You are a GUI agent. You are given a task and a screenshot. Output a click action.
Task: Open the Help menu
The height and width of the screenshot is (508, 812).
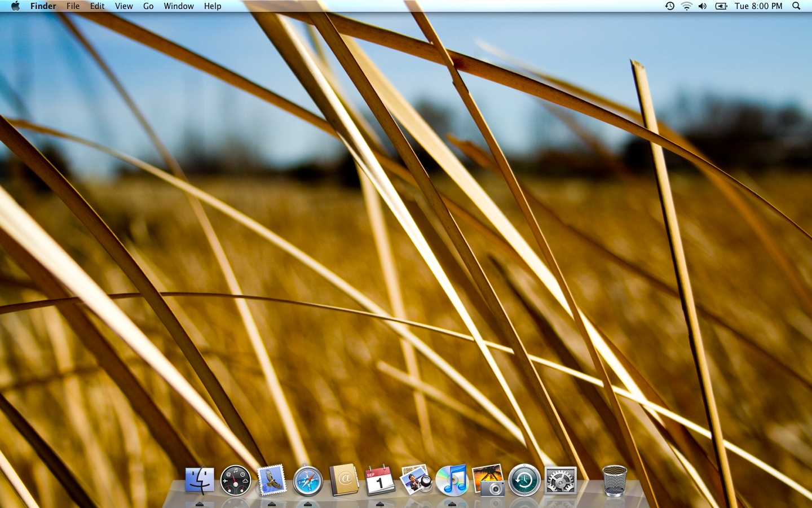pyautogui.click(x=213, y=6)
